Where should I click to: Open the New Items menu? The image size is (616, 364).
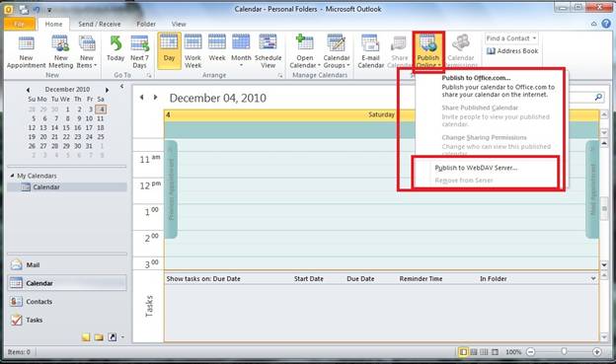87,51
